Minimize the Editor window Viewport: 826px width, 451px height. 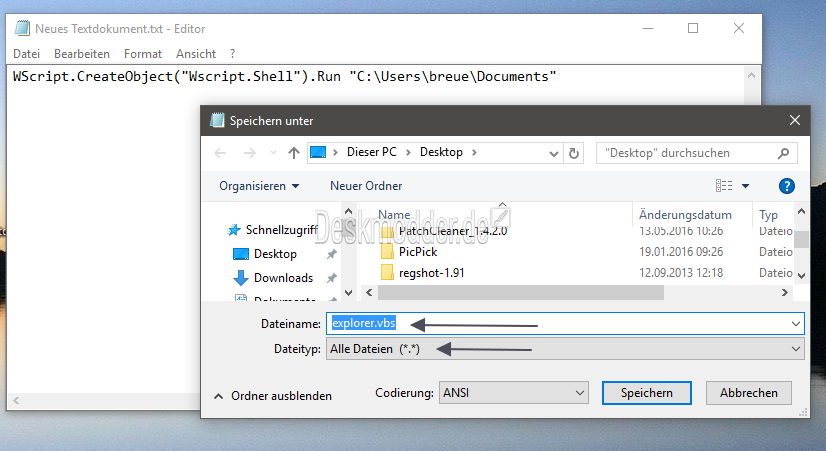[x=648, y=28]
